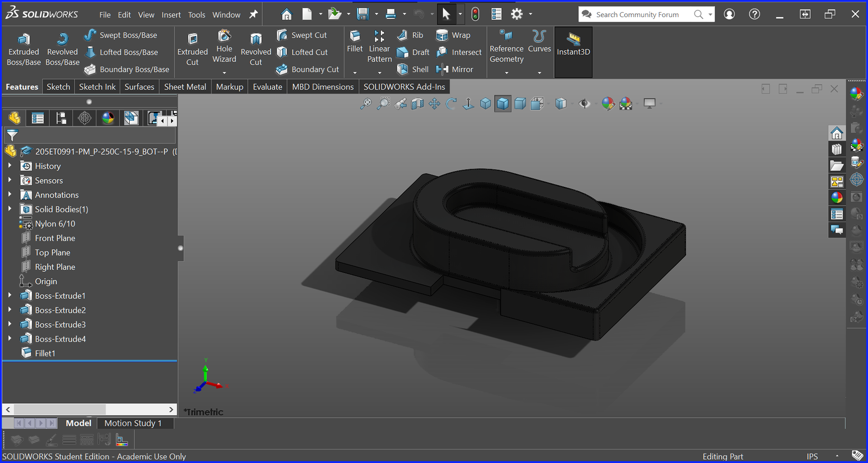Viewport: 868px width, 463px height.
Task: Click the Swept Cut command
Action: pyautogui.click(x=302, y=35)
